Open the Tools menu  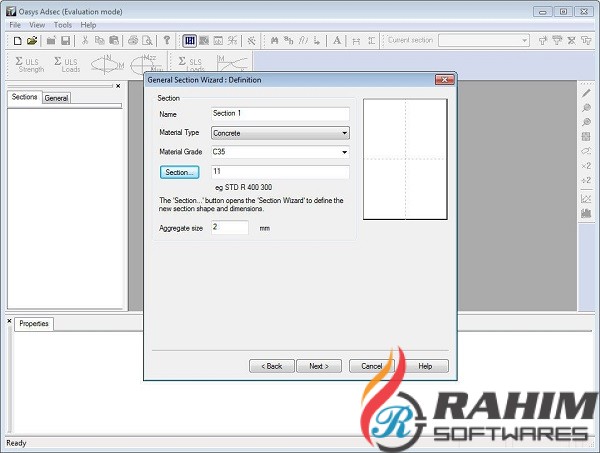[x=63, y=25]
